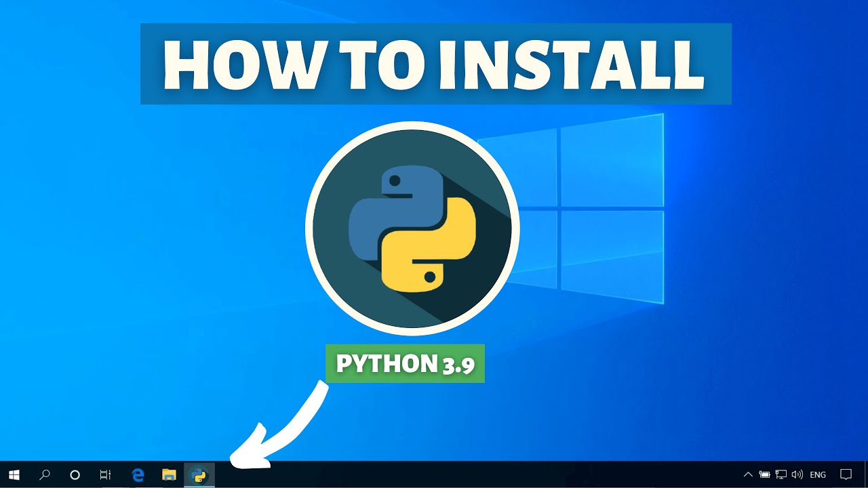Image resolution: width=868 pixels, height=488 pixels.
Task: Launch Microsoft Edge from the taskbar
Action: point(138,475)
